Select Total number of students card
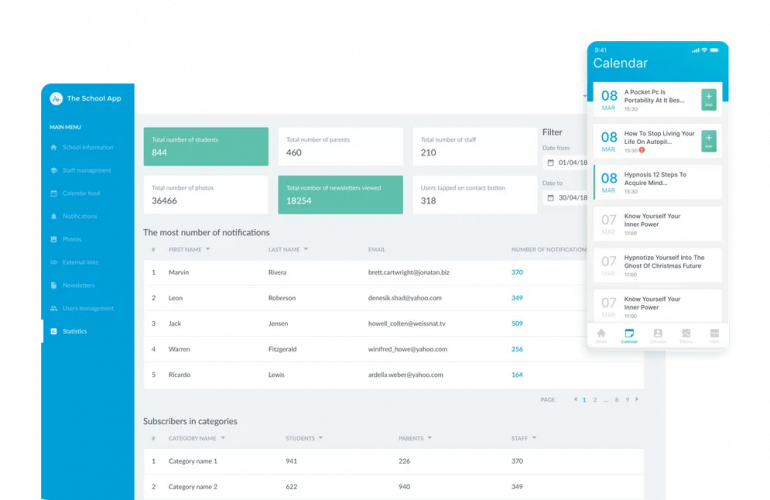The image size is (770, 500). 206,146
